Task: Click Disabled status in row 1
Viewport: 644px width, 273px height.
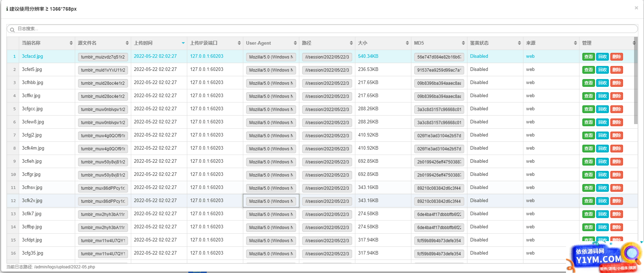Action: click(x=479, y=56)
